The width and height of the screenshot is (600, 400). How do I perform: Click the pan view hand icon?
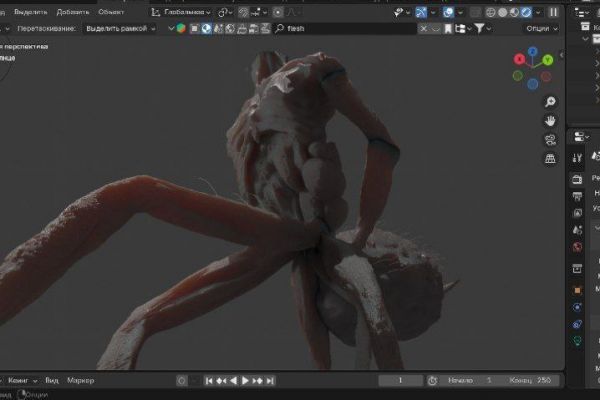pyautogui.click(x=550, y=120)
